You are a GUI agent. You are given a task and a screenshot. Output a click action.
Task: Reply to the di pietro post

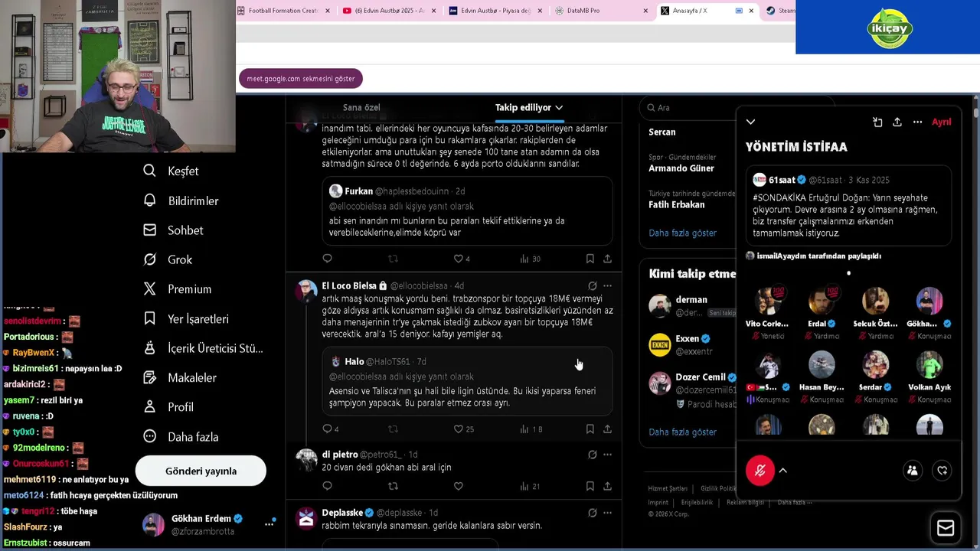tap(327, 486)
